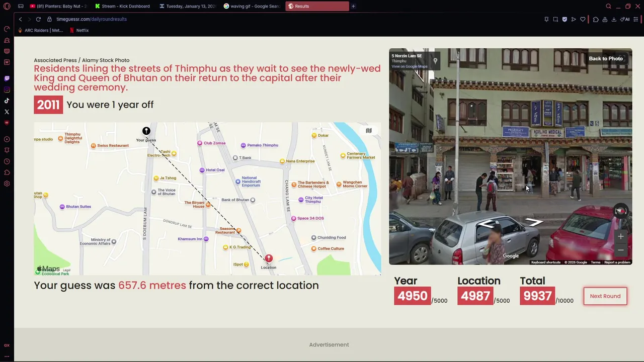Add page to bookmarks with heart icon

583,19
